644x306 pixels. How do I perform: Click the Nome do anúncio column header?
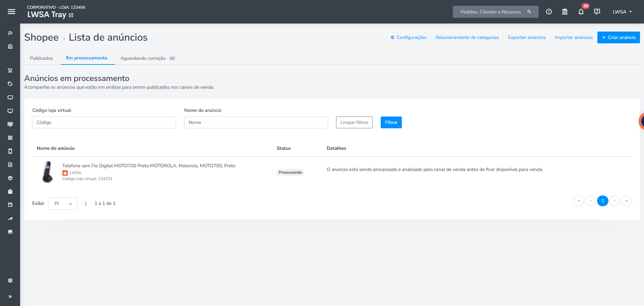pyautogui.click(x=56, y=148)
